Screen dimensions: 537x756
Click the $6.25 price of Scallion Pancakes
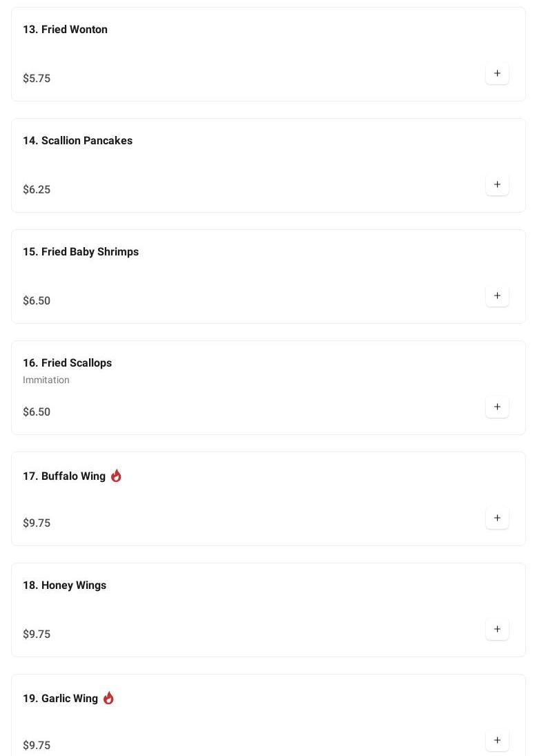pos(37,190)
